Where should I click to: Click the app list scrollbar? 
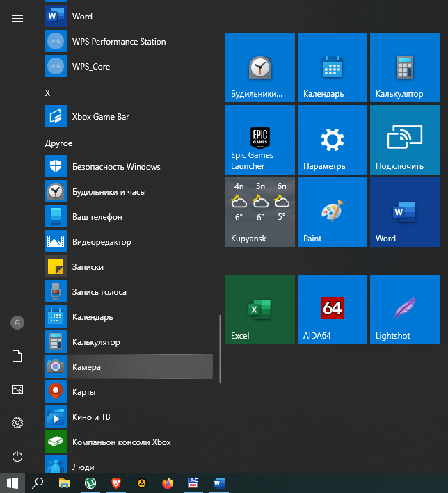220,349
